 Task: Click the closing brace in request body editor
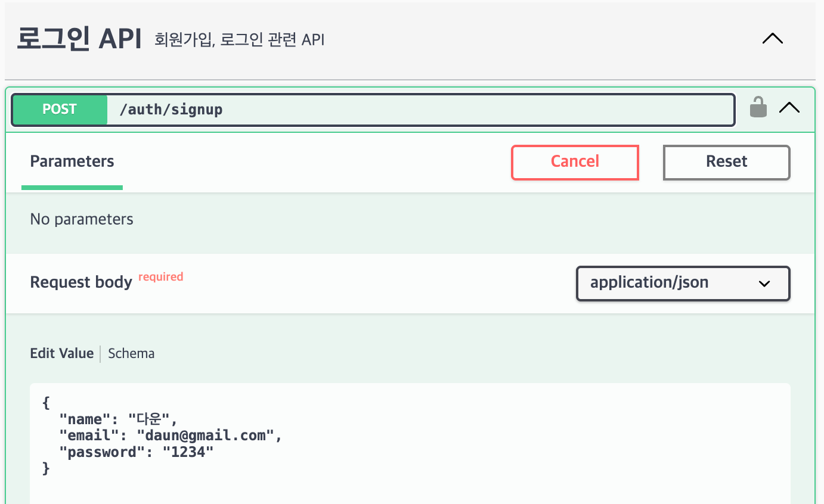click(47, 469)
